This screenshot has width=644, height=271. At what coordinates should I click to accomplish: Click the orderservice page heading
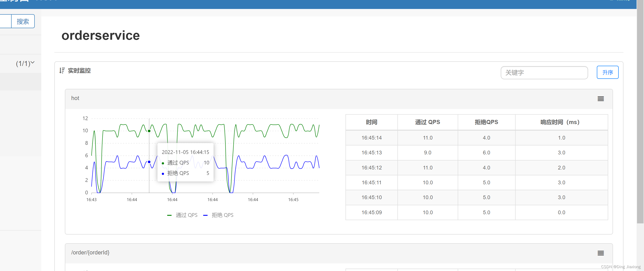(100, 35)
